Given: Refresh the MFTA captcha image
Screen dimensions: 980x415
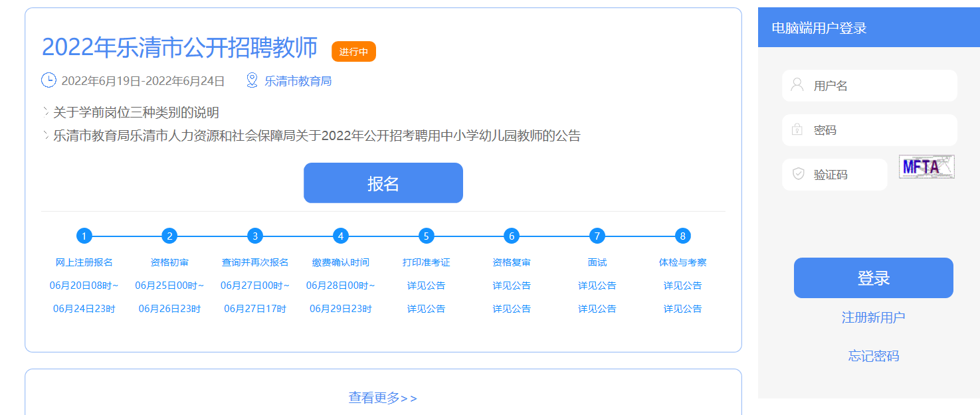Looking at the screenshot, I should click(x=926, y=167).
